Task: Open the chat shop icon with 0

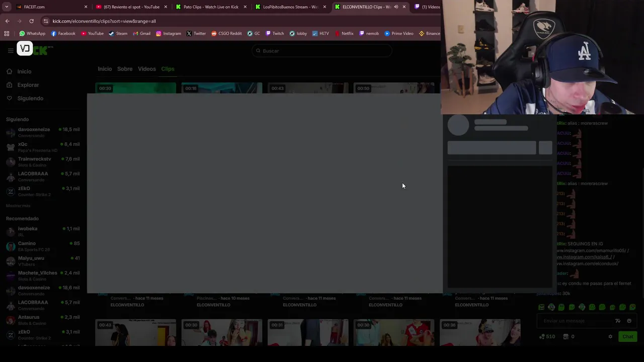Action: point(568,336)
